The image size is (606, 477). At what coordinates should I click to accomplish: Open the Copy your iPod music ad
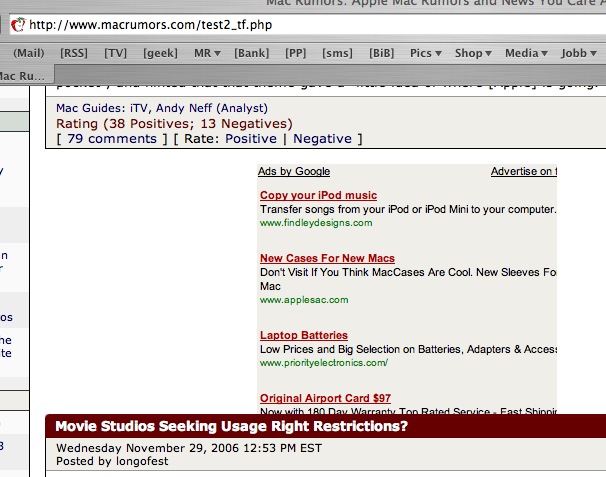318,195
